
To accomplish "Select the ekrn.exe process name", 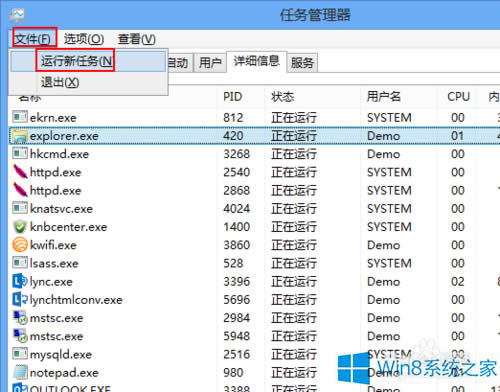I will 53,118.
